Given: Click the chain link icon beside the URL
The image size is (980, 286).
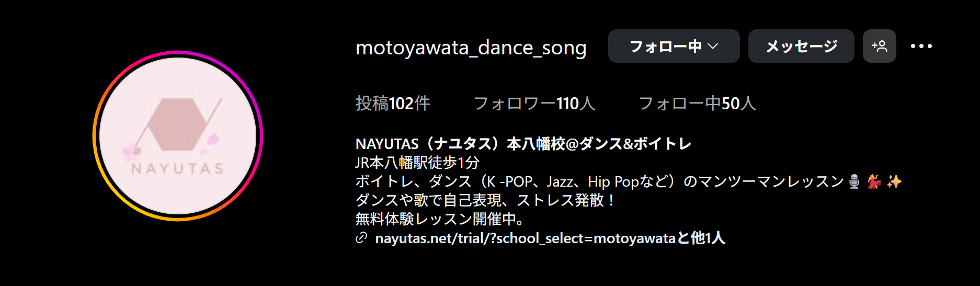Looking at the screenshot, I should click(x=361, y=238).
